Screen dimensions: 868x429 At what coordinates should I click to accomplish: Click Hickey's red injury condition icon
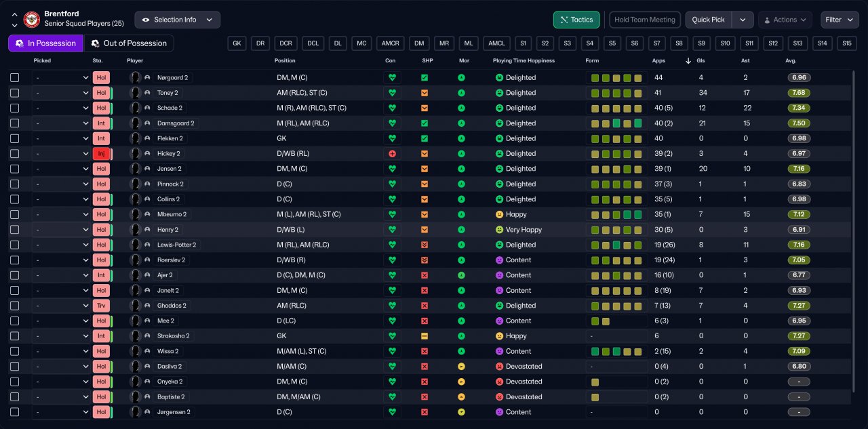391,154
